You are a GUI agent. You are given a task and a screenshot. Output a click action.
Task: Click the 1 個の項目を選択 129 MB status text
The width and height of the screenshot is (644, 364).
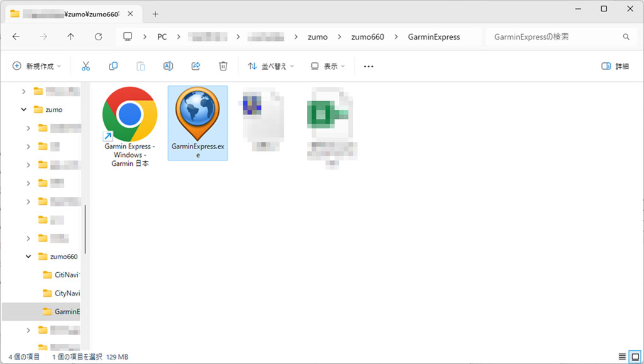90,357
